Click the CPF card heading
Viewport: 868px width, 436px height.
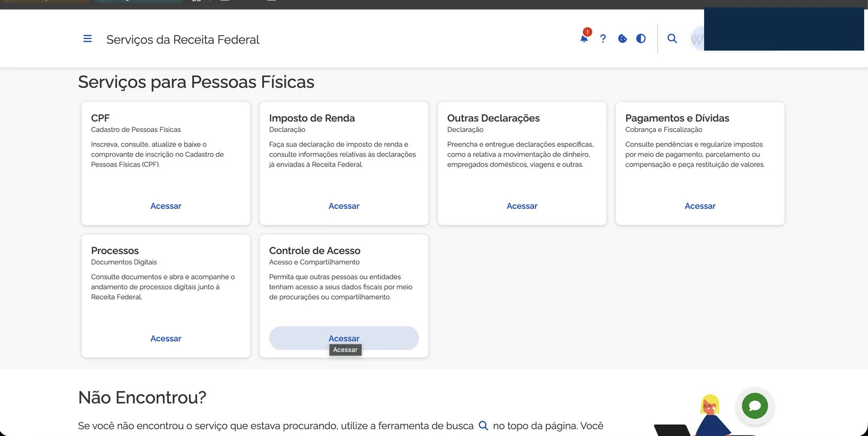coord(100,118)
